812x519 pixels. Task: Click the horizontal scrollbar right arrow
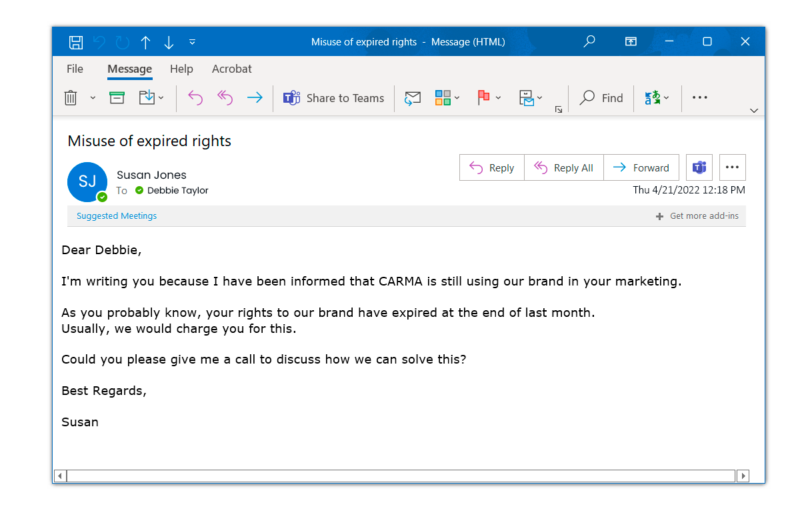(x=743, y=476)
